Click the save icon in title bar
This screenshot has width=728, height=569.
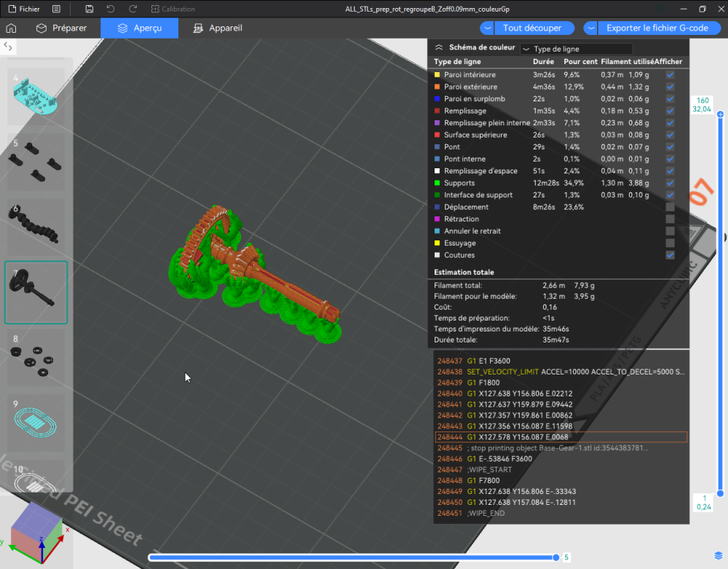click(x=89, y=9)
